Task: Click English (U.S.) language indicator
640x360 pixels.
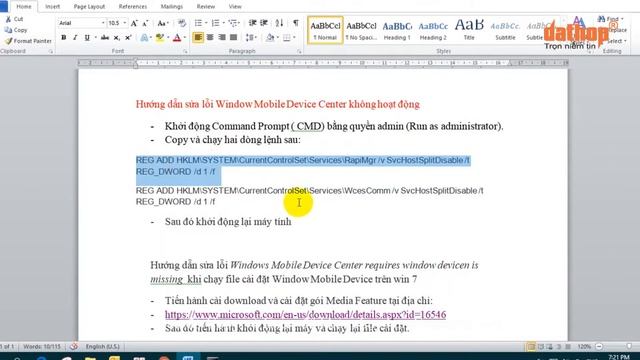Action: (102, 347)
